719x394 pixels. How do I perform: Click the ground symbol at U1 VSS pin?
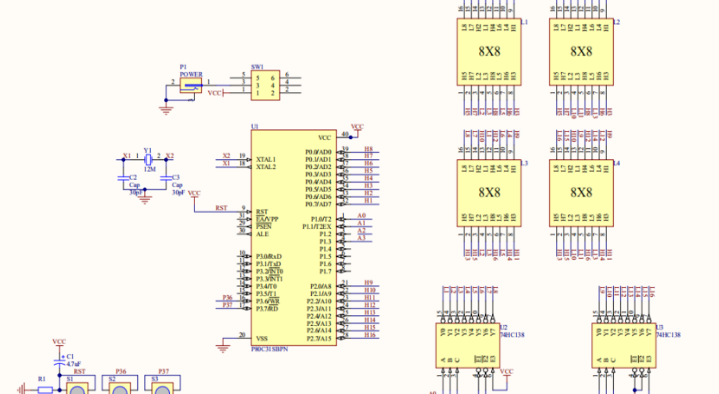click(x=223, y=349)
